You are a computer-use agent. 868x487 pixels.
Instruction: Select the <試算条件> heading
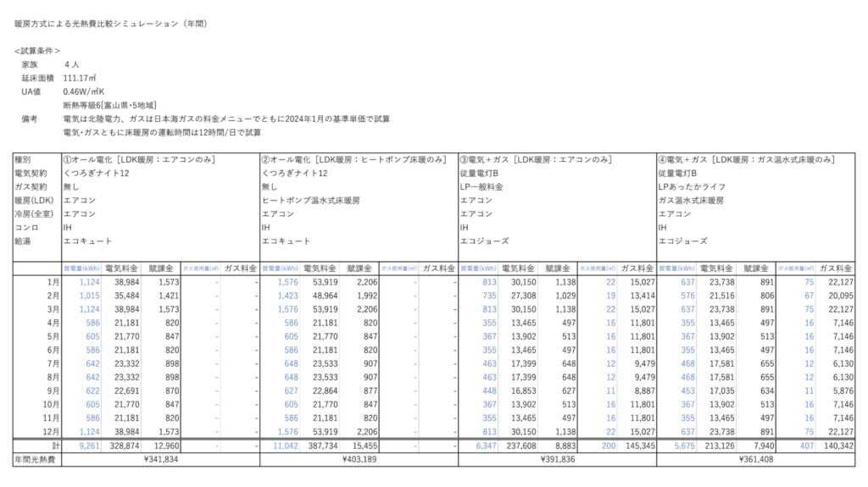point(37,51)
